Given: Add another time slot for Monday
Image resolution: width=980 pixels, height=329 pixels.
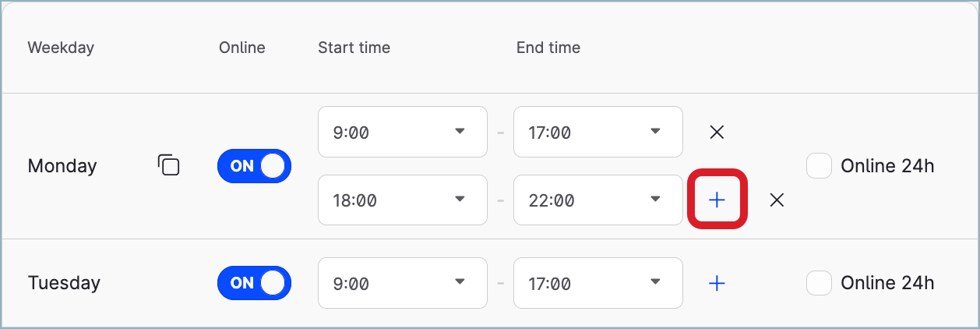Looking at the screenshot, I should tap(717, 200).
